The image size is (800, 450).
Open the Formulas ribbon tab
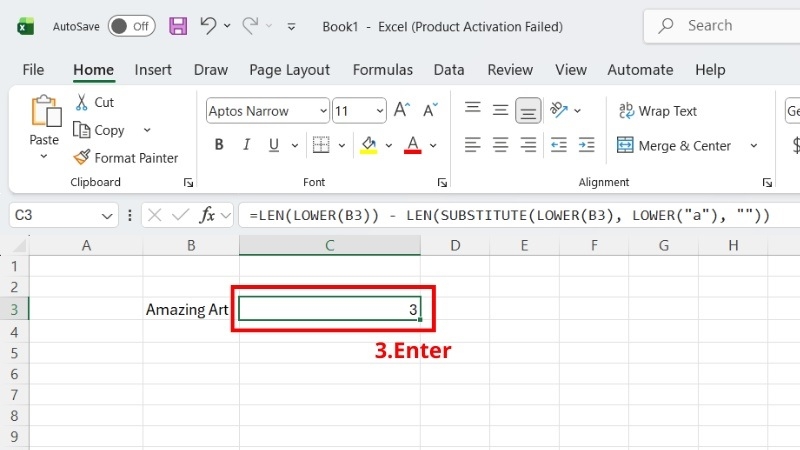pyautogui.click(x=383, y=70)
